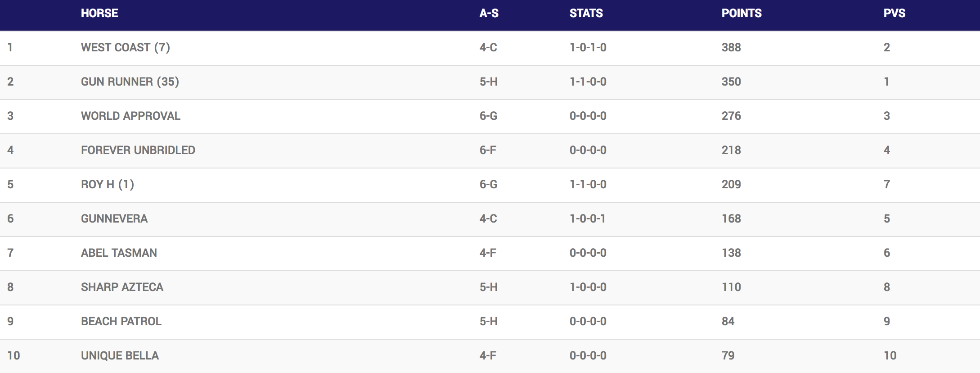
Task: Click the STATS column header
Action: click(586, 14)
